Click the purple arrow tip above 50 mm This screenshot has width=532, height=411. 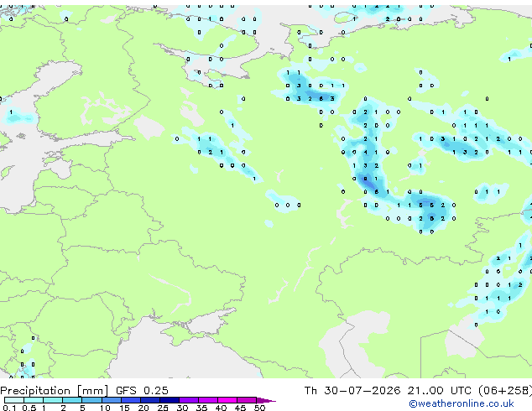[x=266, y=400]
